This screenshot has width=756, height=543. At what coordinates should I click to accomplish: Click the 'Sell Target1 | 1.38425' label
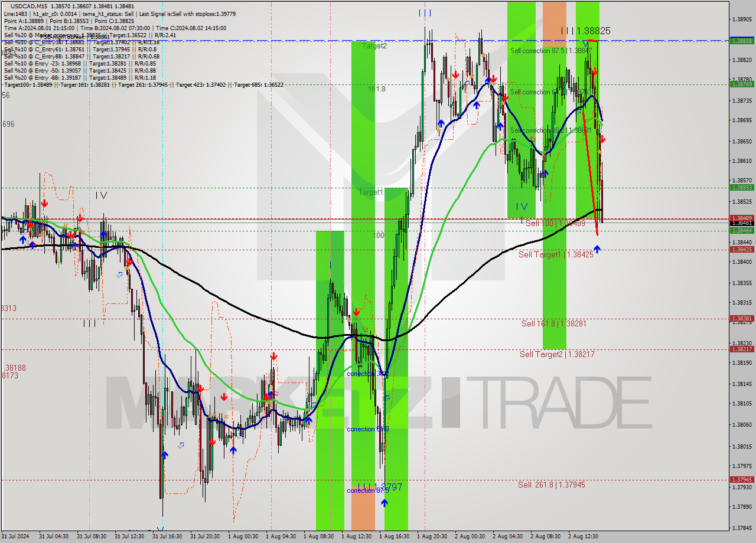556,254
